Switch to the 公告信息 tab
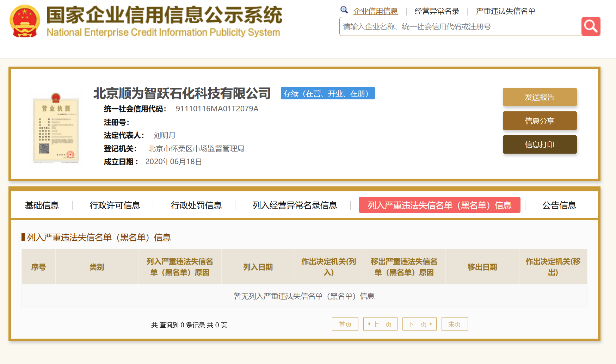The width and height of the screenshot is (616, 364). pos(559,205)
